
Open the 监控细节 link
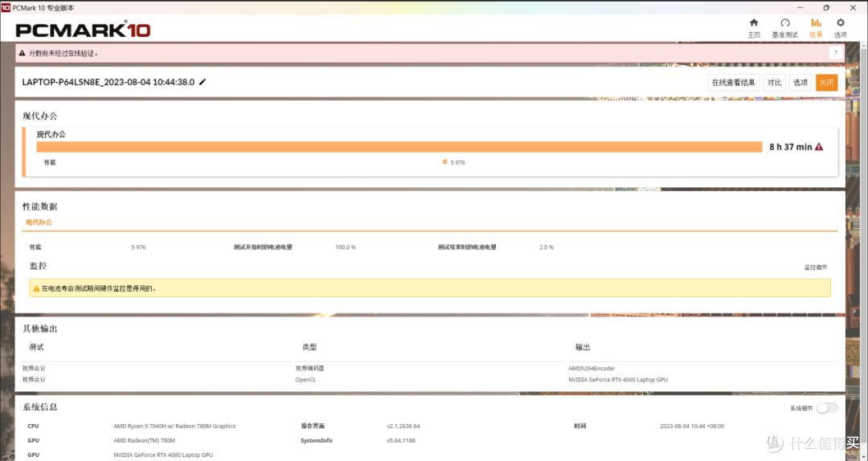click(816, 267)
